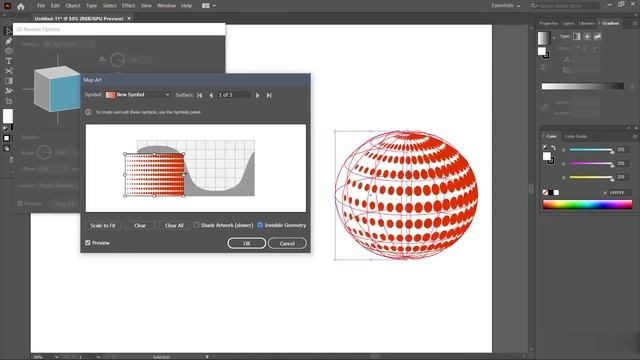
Task: Click the info icon in Map Art dialog
Action: pyautogui.click(x=88, y=112)
